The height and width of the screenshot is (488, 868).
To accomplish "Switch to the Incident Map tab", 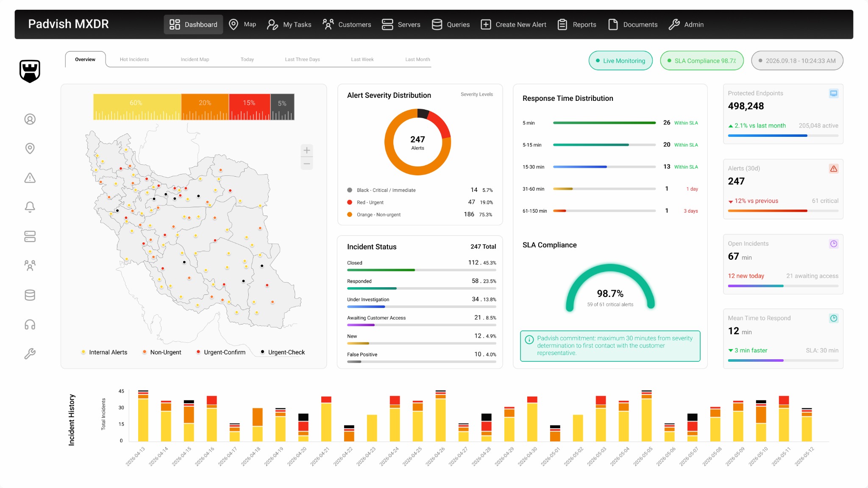I will tap(195, 60).
